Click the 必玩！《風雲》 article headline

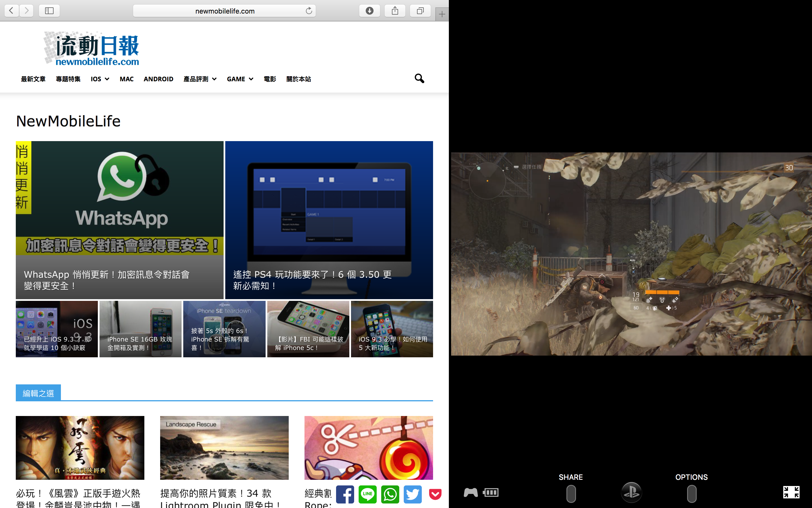click(78, 498)
